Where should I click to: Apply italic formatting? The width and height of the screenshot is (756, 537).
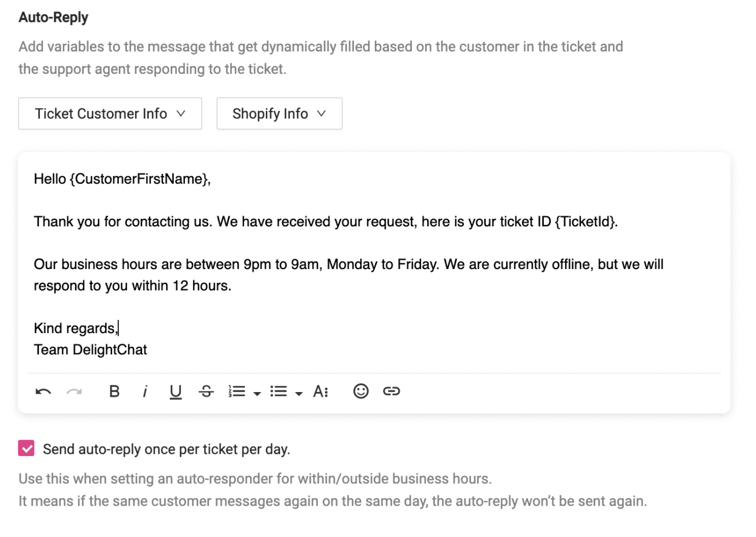click(145, 392)
